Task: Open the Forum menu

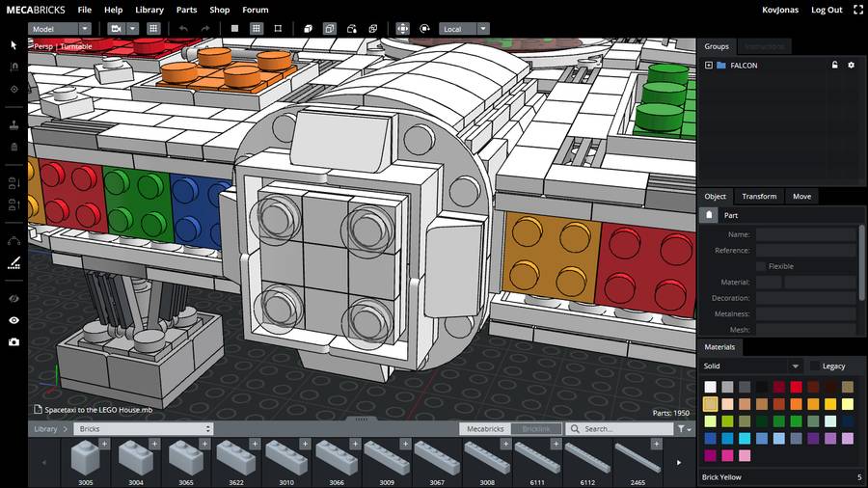Action: (x=256, y=10)
